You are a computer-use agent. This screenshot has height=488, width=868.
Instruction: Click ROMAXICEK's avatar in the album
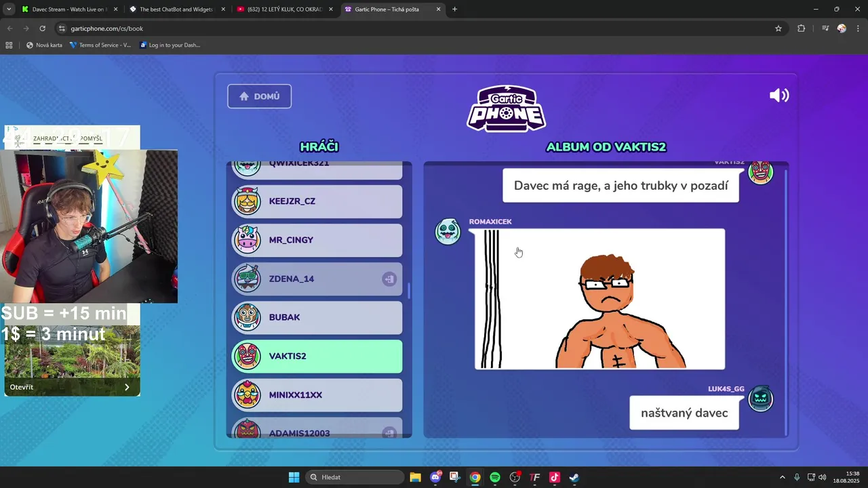[x=448, y=231]
